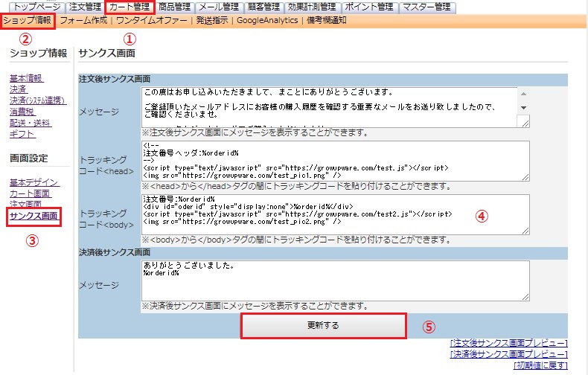Open 基本デザイン sidebar link
This screenshot has width=588, height=375.
(34, 182)
